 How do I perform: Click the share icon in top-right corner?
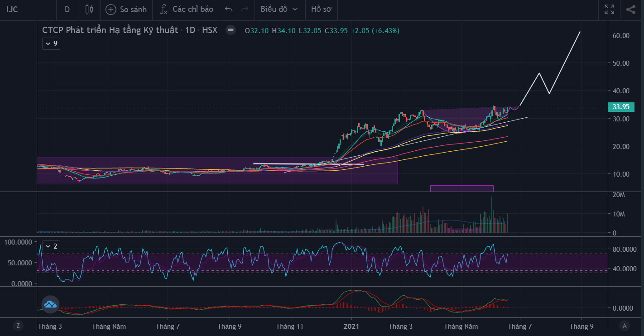tap(630, 9)
